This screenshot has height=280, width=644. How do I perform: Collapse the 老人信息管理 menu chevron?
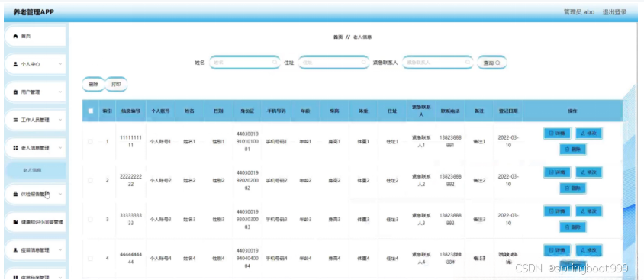click(60, 148)
